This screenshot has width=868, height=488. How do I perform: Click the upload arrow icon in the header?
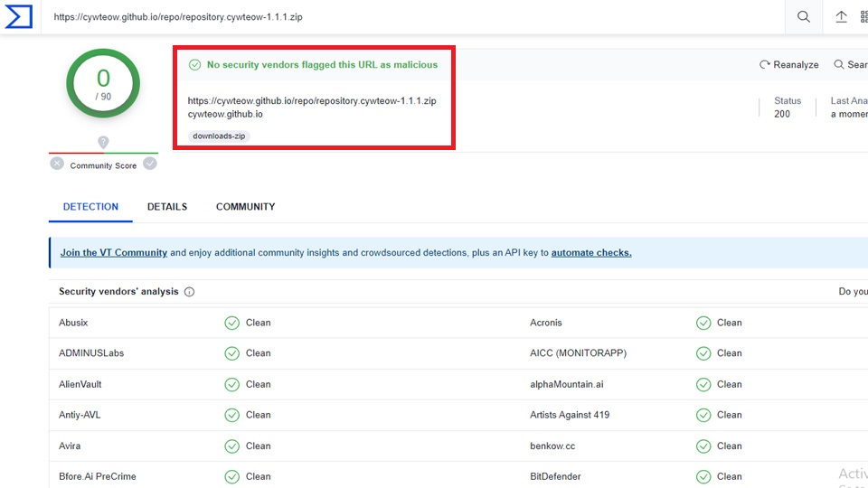click(841, 16)
